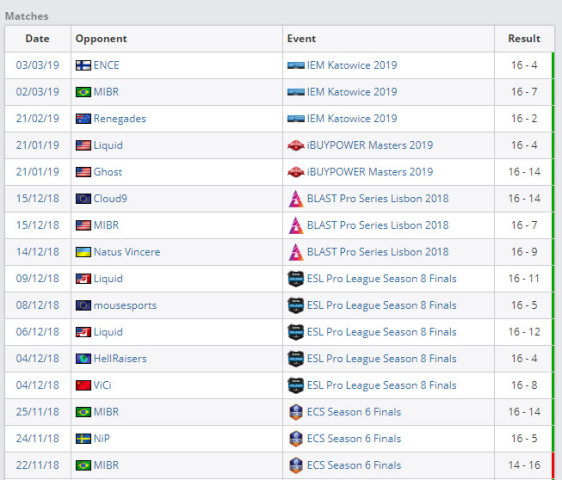The image size is (562, 480).
Task: Click the 16 - 9 result against Natus Vincere
Action: 524,252
